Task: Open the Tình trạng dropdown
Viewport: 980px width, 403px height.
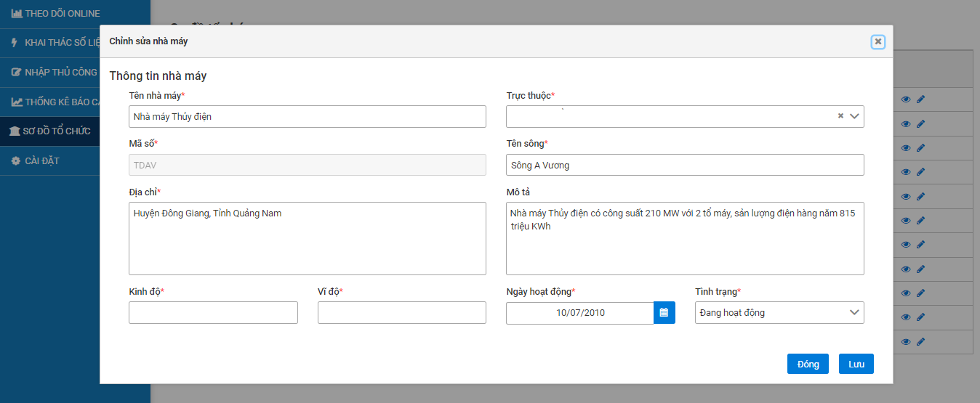Action: (779, 313)
